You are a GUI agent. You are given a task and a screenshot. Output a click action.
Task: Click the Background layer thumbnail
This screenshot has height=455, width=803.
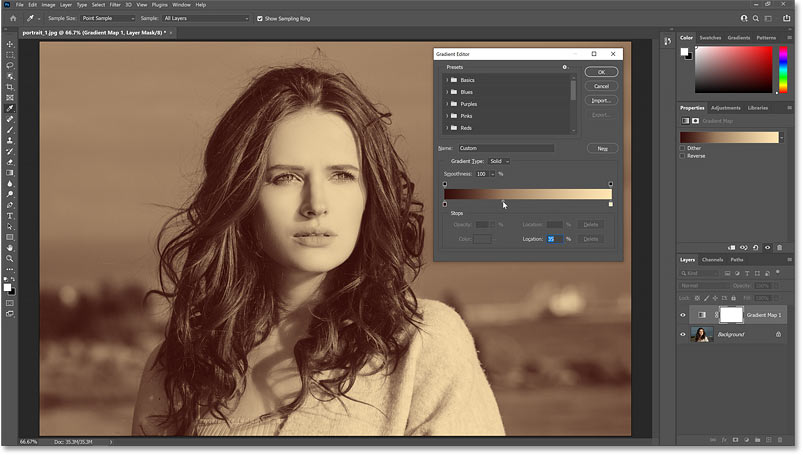702,334
